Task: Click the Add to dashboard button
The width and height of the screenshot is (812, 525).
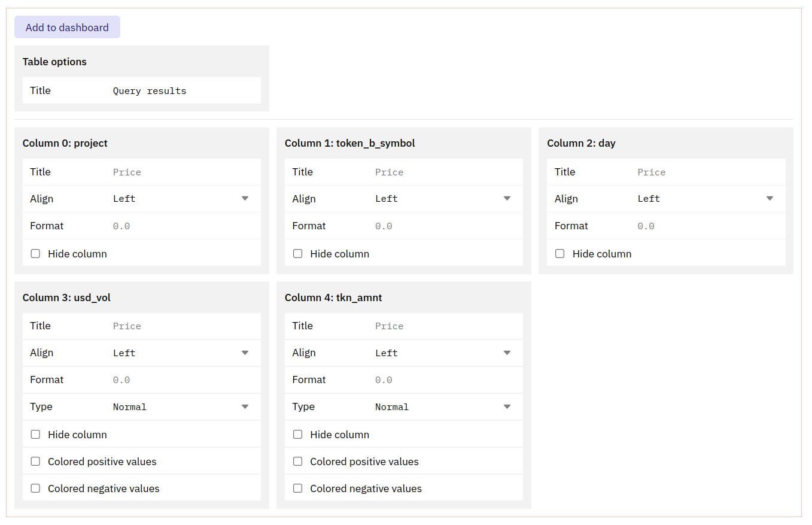Action: point(67,27)
